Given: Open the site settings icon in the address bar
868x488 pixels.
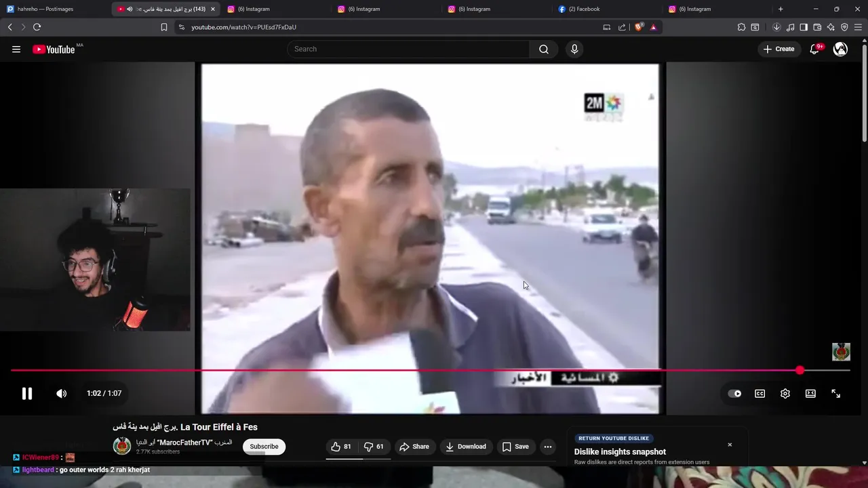Looking at the screenshot, I should (x=180, y=27).
